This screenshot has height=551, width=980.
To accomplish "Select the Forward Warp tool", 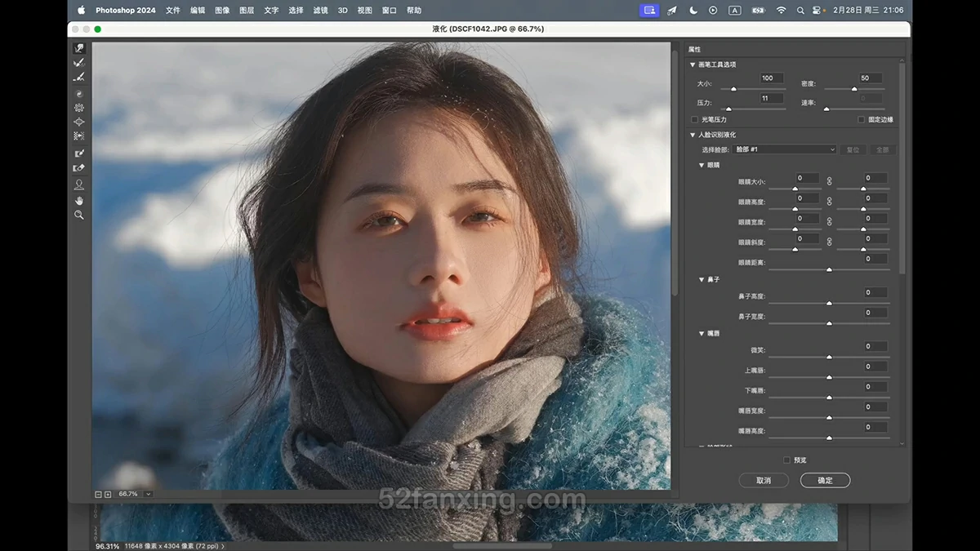I will tap(79, 48).
